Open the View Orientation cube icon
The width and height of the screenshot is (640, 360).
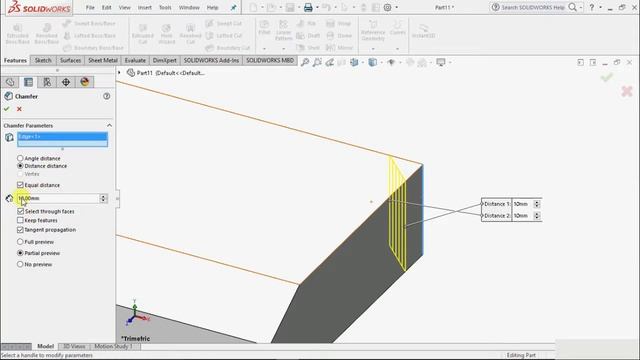(x=354, y=62)
